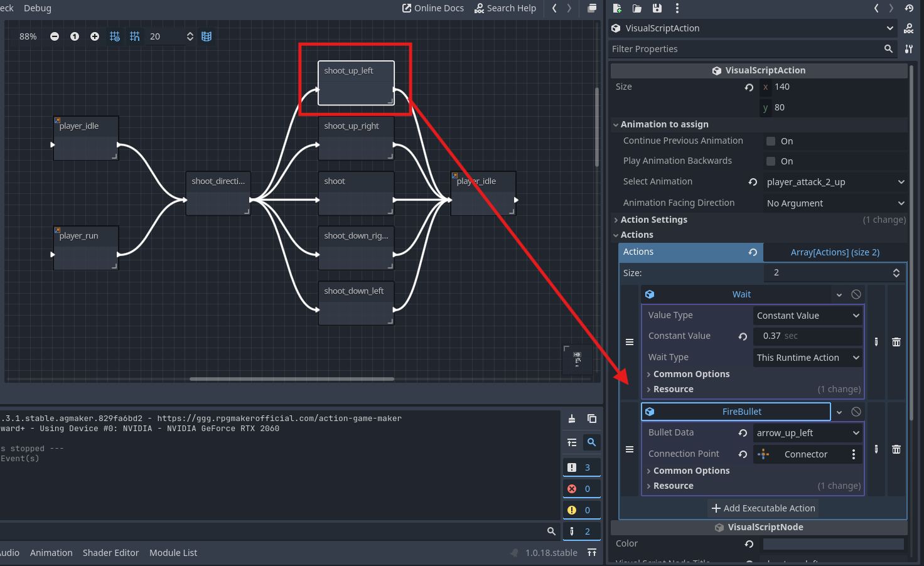This screenshot has width=924, height=566.
Task: Open the Select Animation dropdown
Action: point(835,182)
